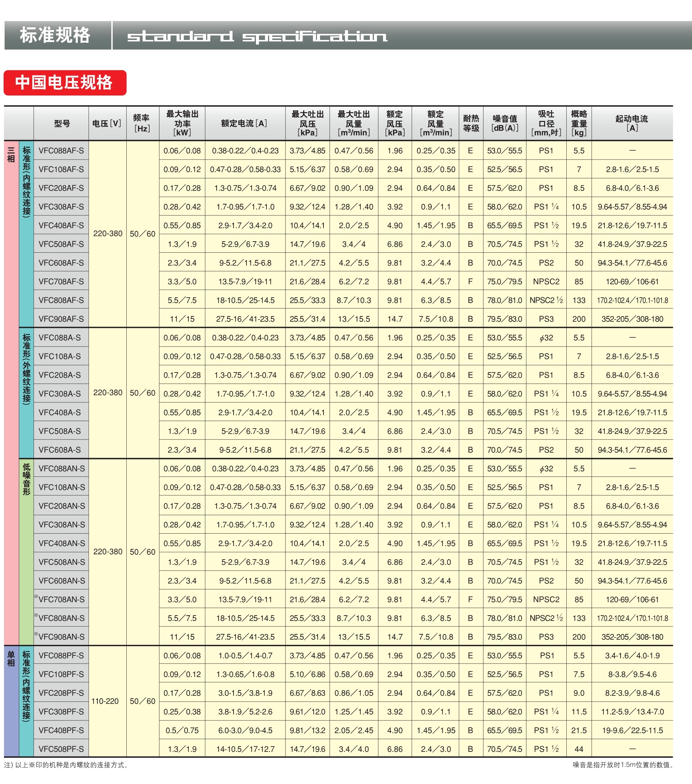The height and width of the screenshot is (784, 692).
Task: Click the NPSC2 ½ cell for VFC808AF-S
Action: [546, 300]
